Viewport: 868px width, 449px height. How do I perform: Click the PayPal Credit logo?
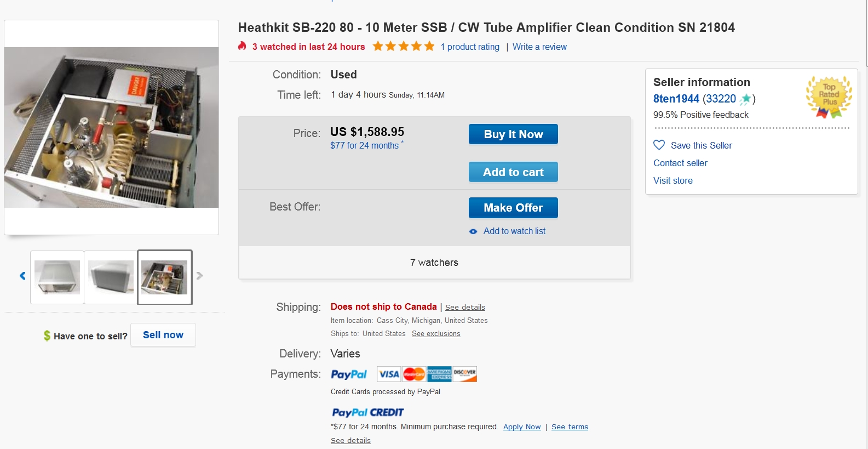click(367, 412)
